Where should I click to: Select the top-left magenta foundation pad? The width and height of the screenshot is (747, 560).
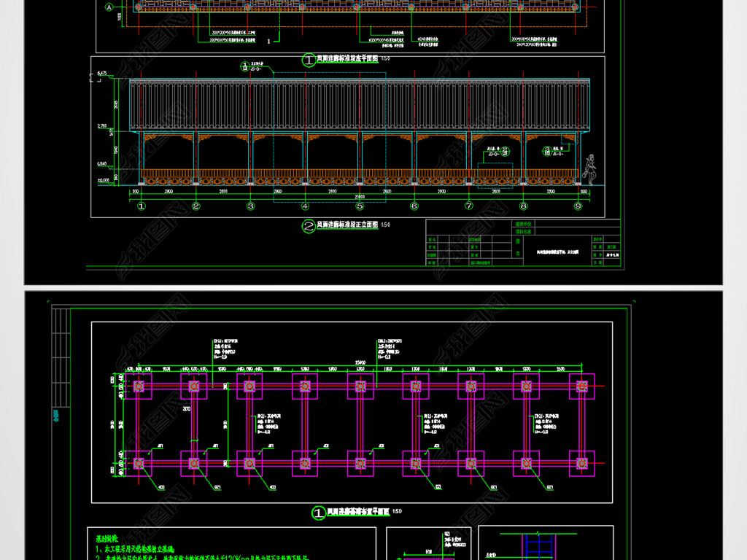[x=139, y=386]
